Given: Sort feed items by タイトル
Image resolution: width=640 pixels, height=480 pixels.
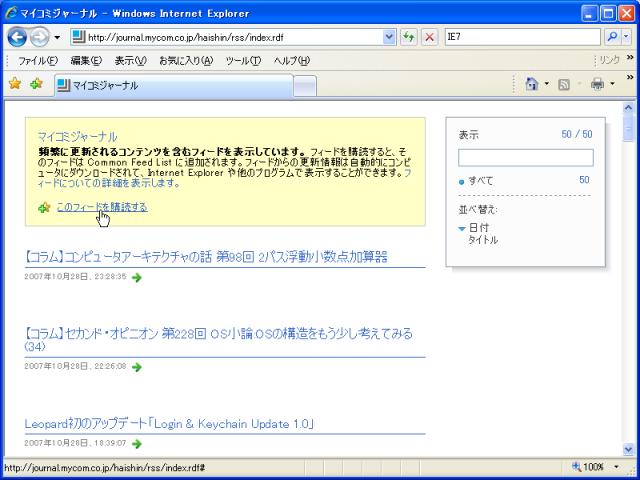Looking at the screenshot, I should (x=483, y=240).
